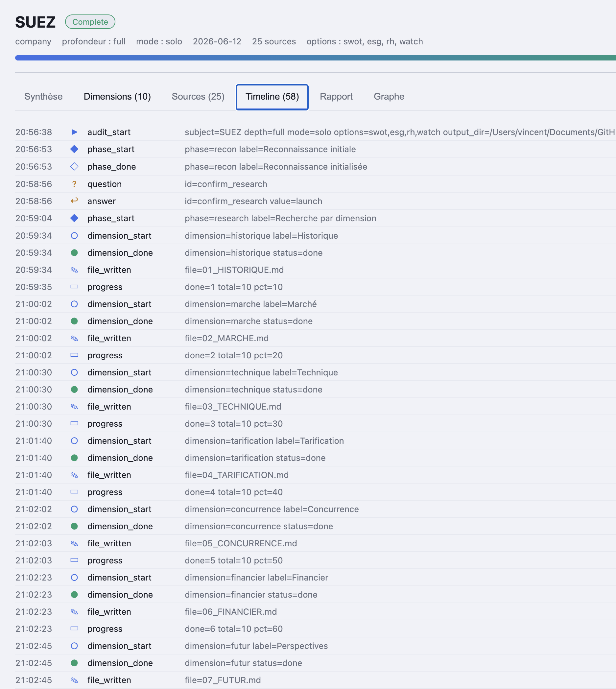Click the audit_start play icon
The width and height of the screenshot is (616, 689).
pyautogui.click(x=75, y=132)
